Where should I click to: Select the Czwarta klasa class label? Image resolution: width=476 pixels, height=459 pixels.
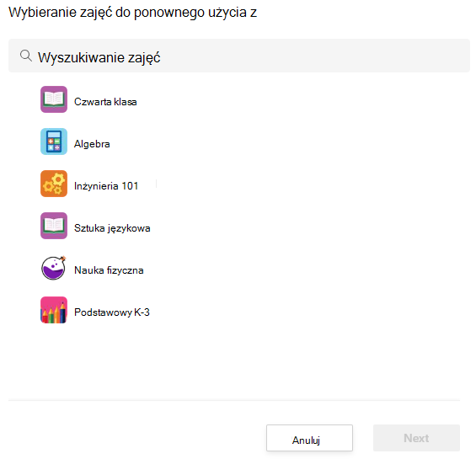pyautogui.click(x=105, y=102)
